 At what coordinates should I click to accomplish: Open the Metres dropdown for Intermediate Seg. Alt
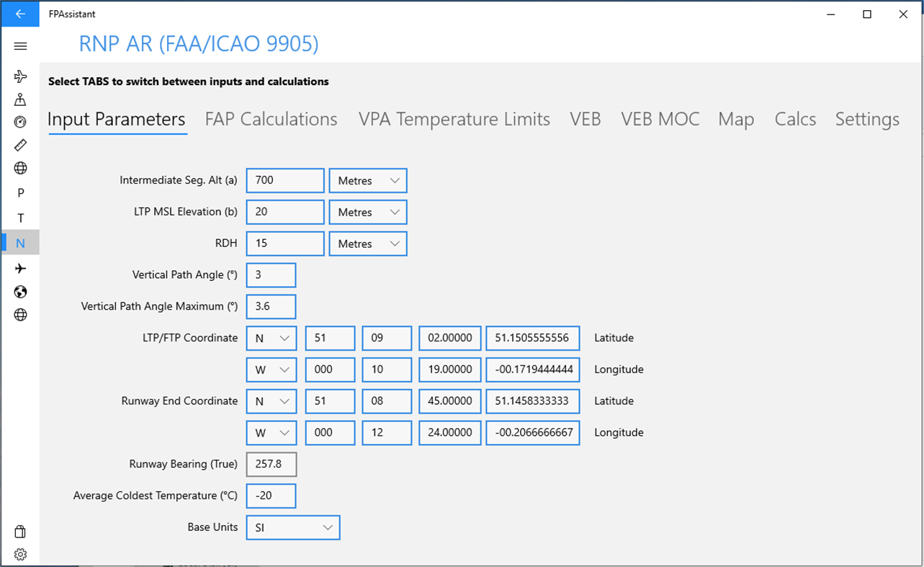(367, 180)
